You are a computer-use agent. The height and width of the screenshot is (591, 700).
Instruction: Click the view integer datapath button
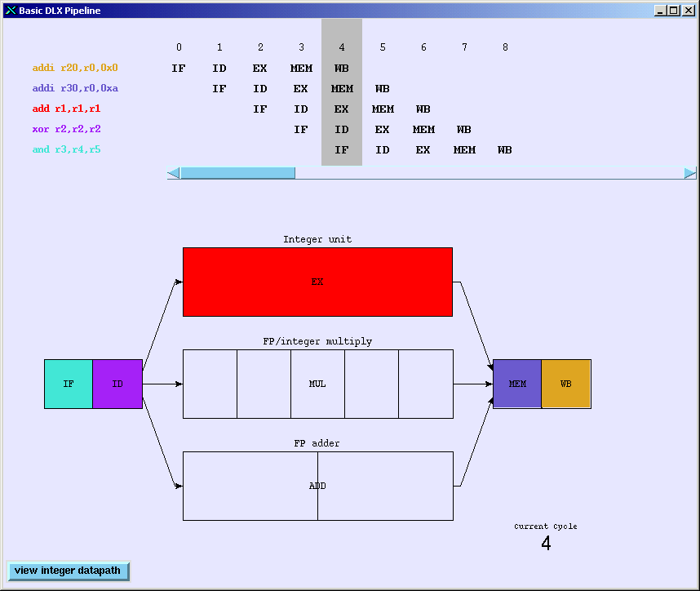[69, 571]
